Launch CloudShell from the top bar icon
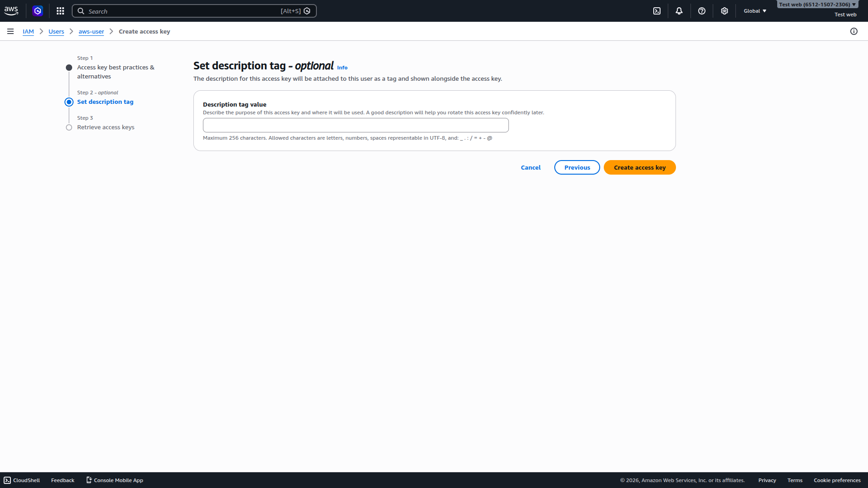The image size is (868, 488). click(x=657, y=11)
